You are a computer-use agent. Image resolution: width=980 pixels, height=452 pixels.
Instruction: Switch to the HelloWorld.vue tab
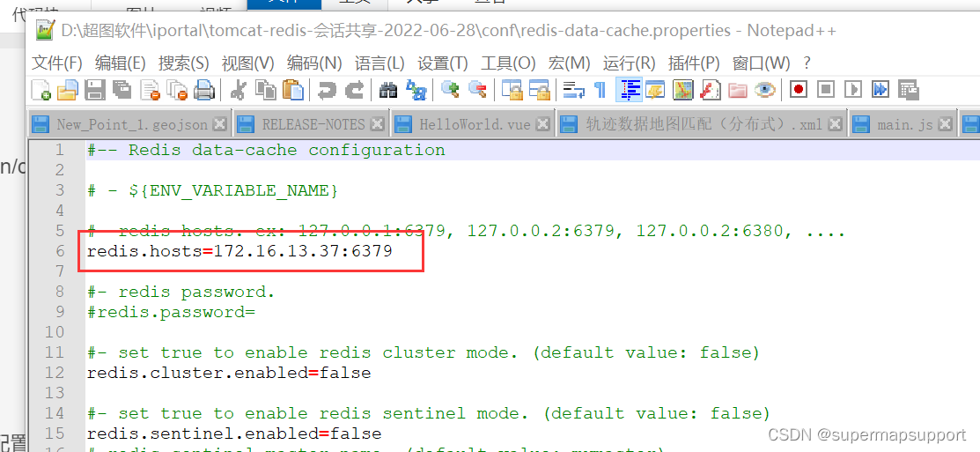[x=473, y=123]
